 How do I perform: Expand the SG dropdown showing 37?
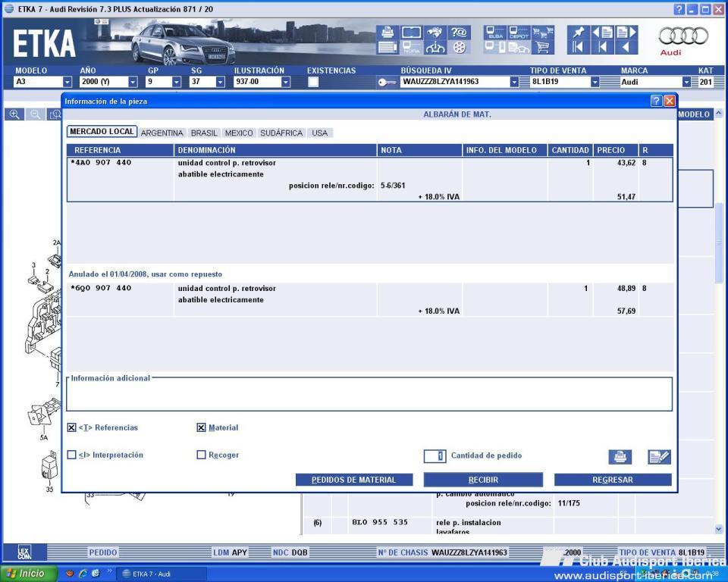tap(220, 82)
